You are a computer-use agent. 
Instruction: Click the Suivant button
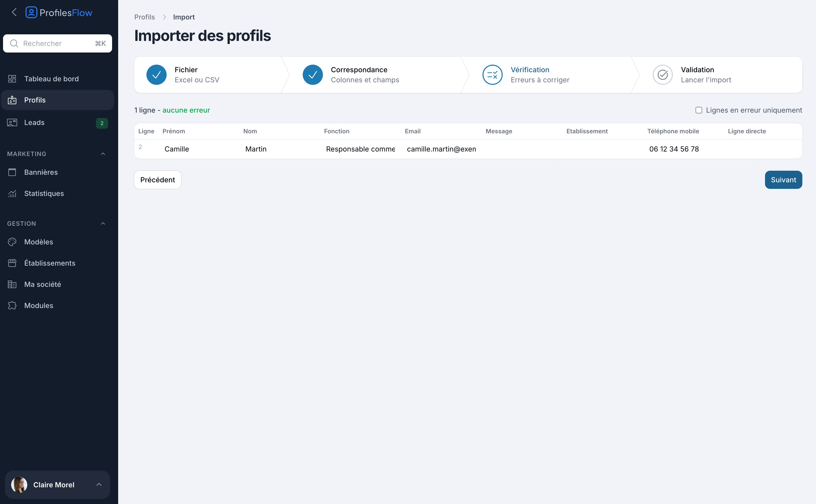783,180
